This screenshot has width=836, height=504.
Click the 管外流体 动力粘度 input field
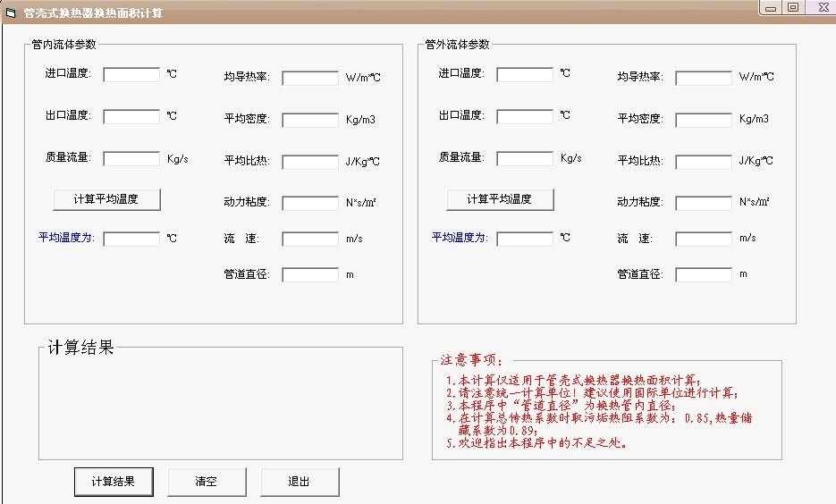click(x=704, y=203)
